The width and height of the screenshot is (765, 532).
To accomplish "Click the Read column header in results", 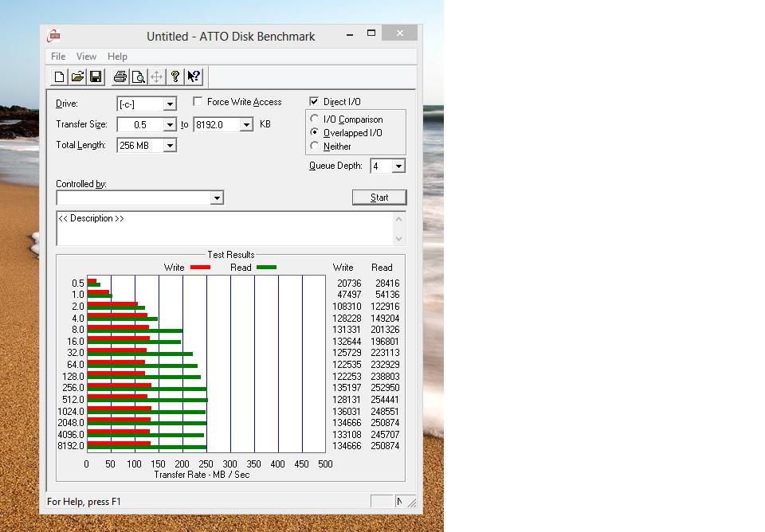I will [382, 268].
